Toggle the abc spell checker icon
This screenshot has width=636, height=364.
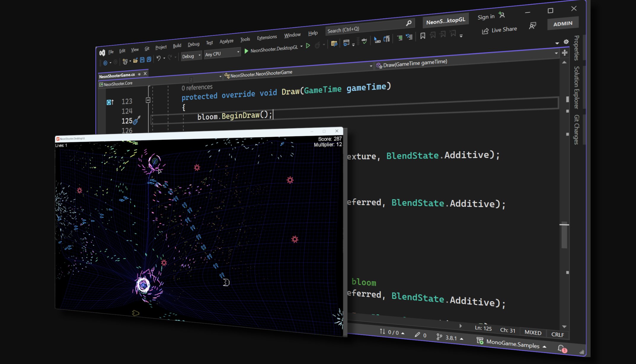tap(364, 41)
